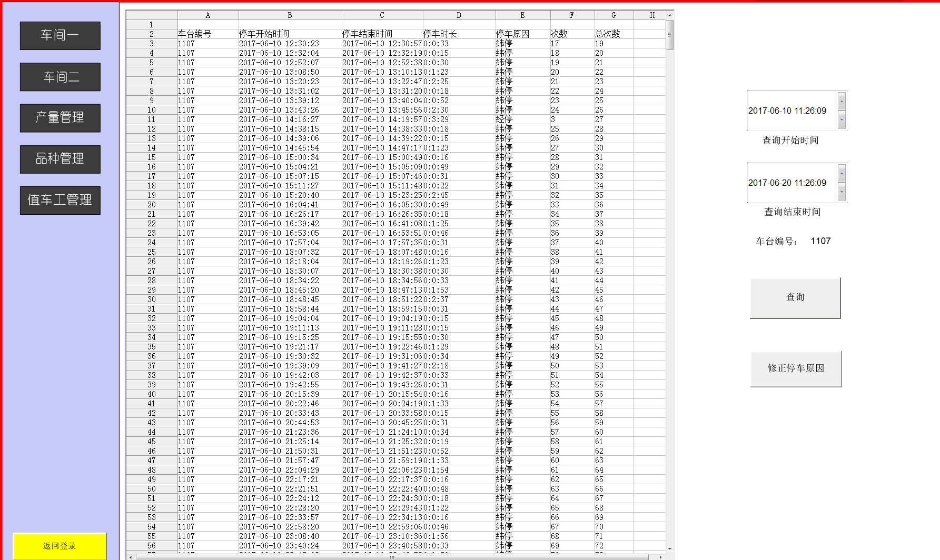This screenshot has height=560, width=940.
Task: Click up arrow on query start time
Action: pyautogui.click(x=842, y=101)
